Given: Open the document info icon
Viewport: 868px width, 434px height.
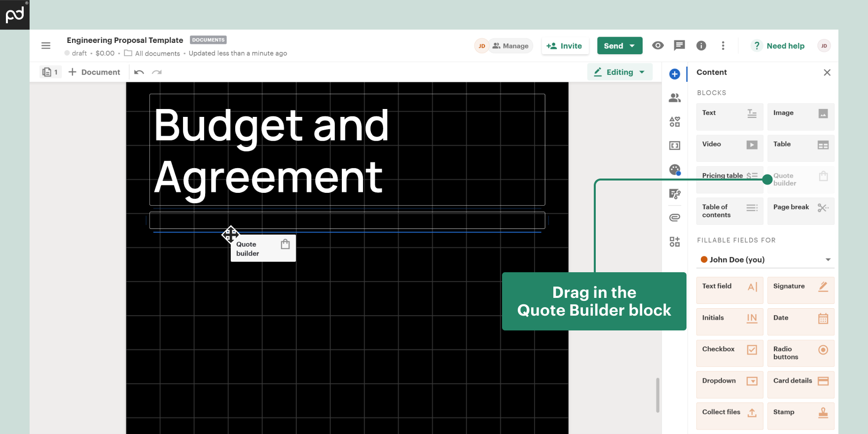Looking at the screenshot, I should [x=701, y=46].
